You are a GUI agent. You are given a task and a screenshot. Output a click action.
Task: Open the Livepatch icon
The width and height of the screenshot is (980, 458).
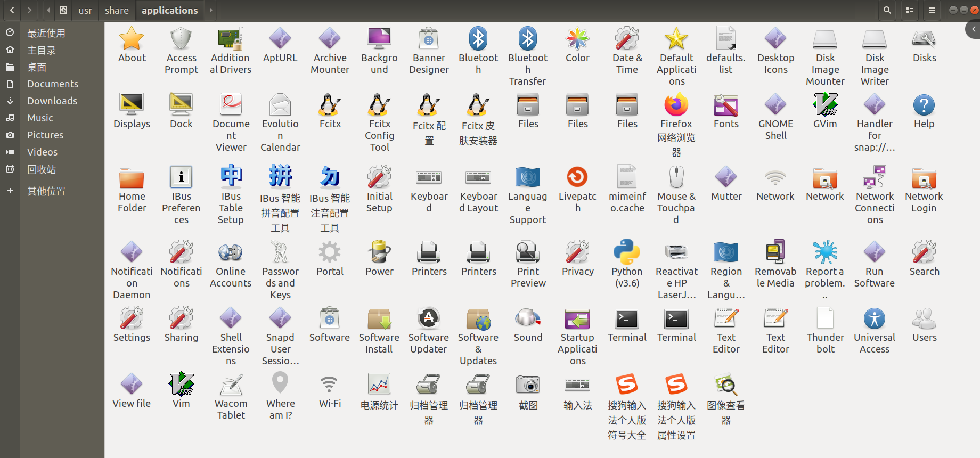point(577,177)
